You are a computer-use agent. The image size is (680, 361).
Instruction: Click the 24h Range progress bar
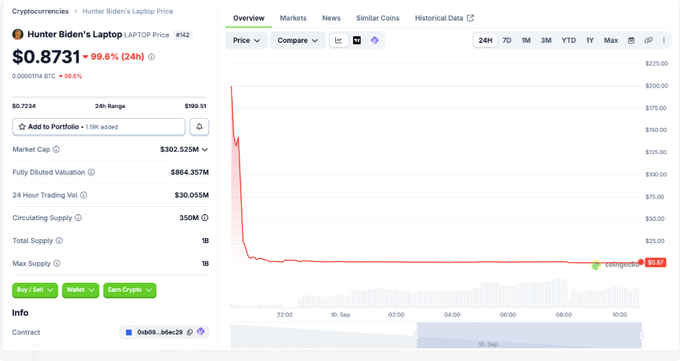click(109, 97)
